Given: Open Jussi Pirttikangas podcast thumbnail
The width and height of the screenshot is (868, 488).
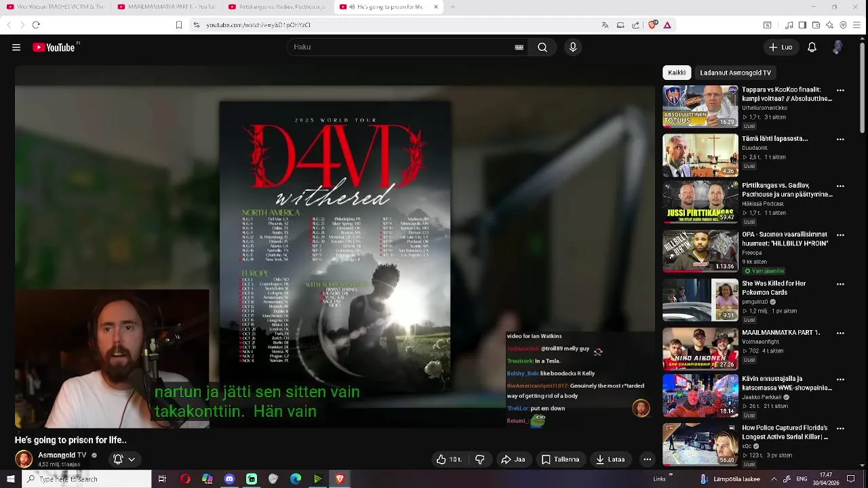Looking at the screenshot, I should [701, 202].
